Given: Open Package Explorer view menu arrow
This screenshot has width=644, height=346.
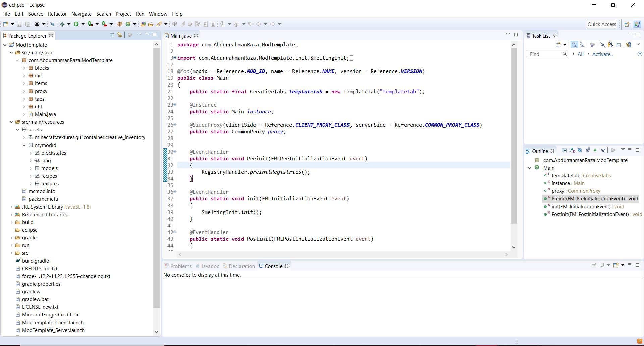Looking at the screenshot, I should 140,34.
